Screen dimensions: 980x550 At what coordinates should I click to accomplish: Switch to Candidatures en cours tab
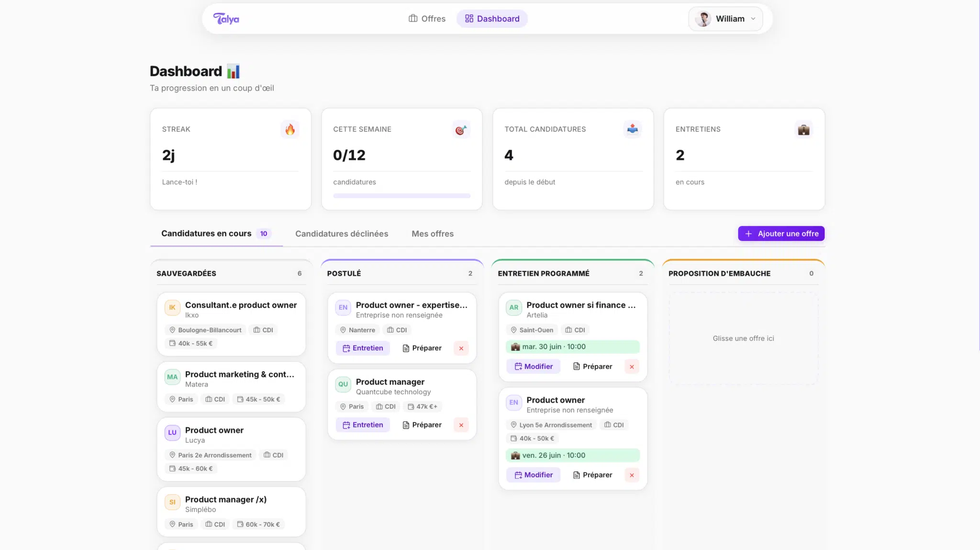point(216,234)
